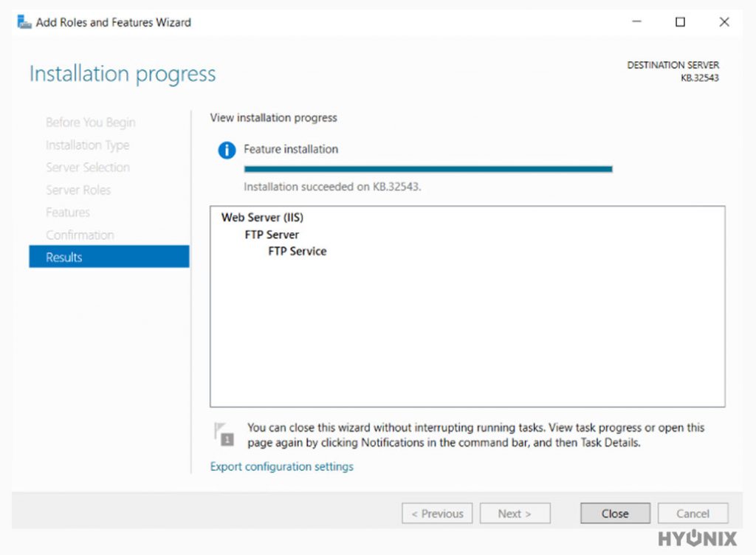The height and width of the screenshot is (555, 756).
Task: Click the installation progress bar
Action: pyautogui.click(x=428, y=168)
